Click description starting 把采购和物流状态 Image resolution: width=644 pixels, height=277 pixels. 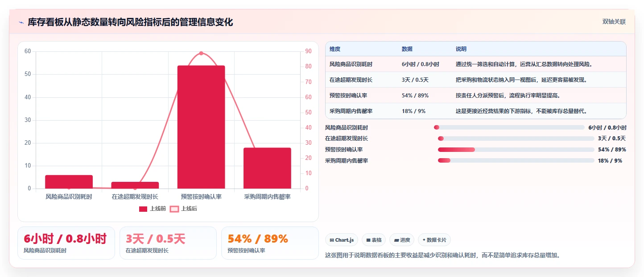coord(523,80)
